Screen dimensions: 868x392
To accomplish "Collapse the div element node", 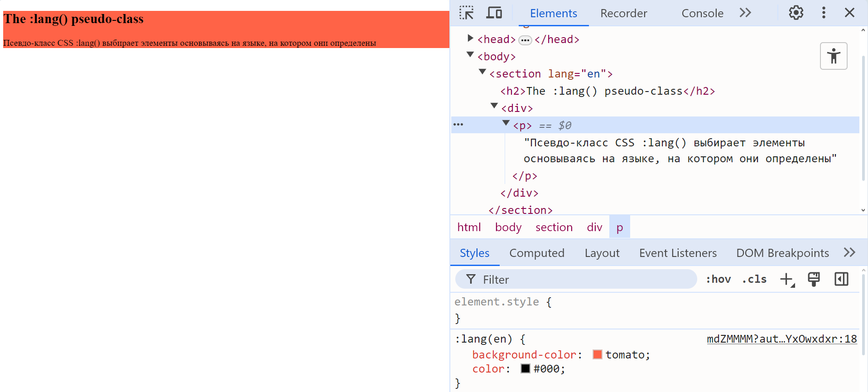I will coord(494,106).
